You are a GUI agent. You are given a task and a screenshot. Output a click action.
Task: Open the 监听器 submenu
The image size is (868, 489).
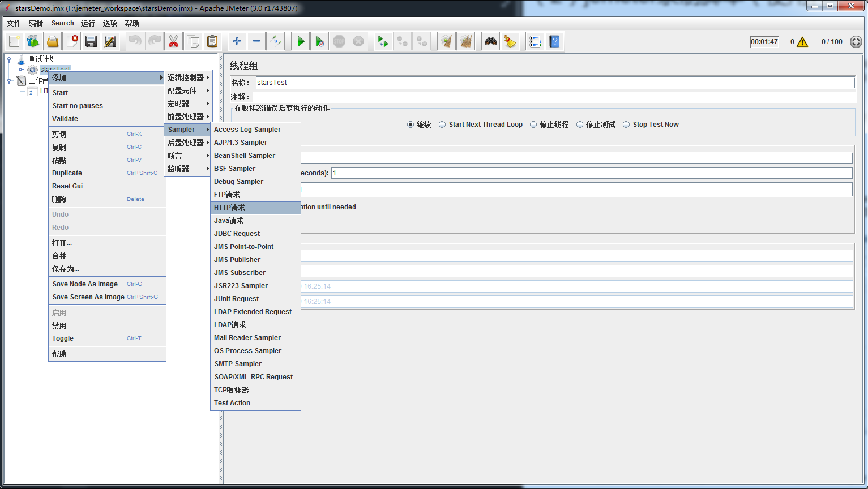tap(187, 169)
